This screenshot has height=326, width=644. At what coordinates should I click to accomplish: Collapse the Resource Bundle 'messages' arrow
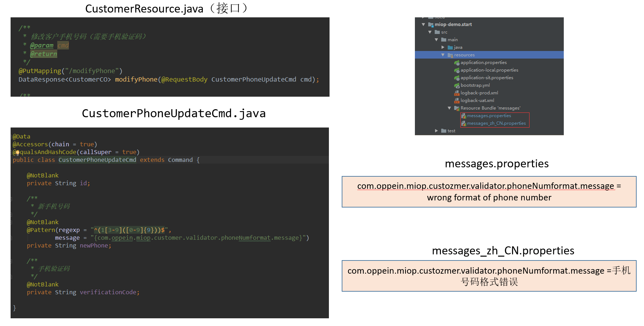tap(450, 108)
